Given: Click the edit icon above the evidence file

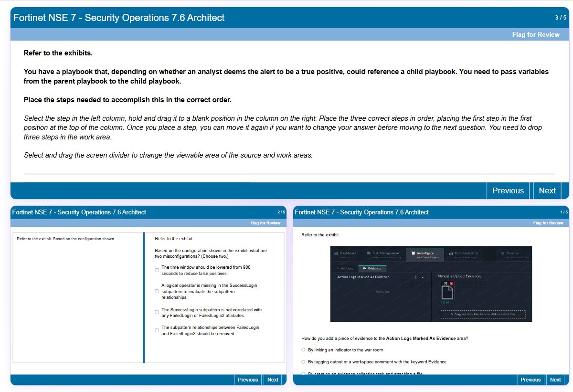Looking at the screenshot, I should click(446, 284).
